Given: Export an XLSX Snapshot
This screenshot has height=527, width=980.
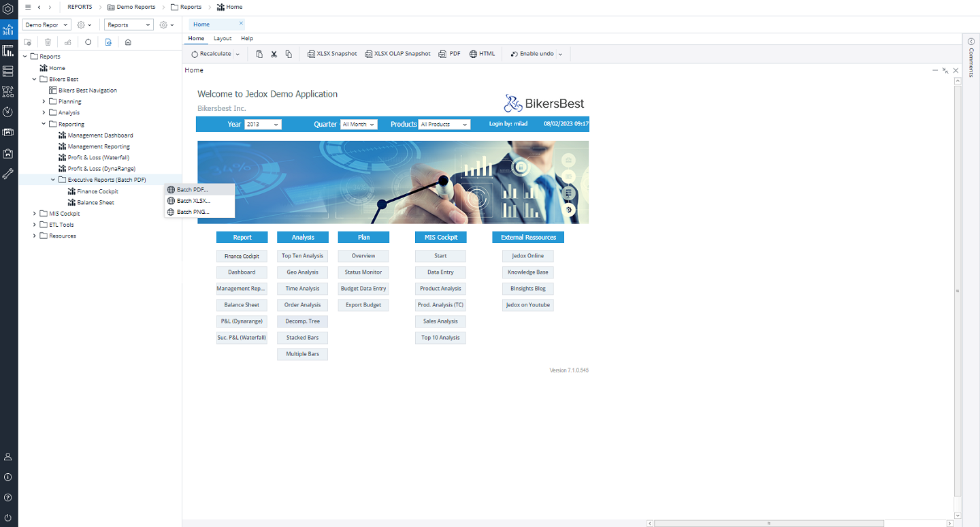Looking at the screenshot, I should click(x=332, y=54).
